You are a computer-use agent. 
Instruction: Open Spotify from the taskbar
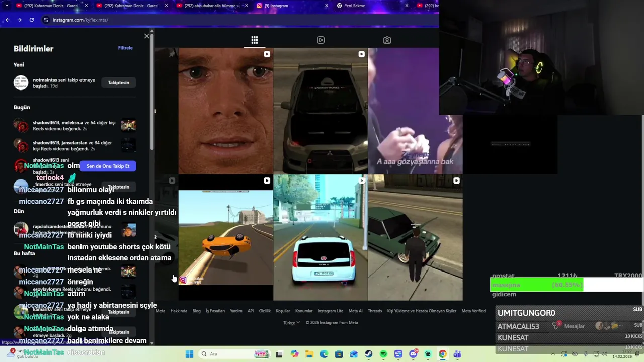pyautogui.click(x=383, y=354)
